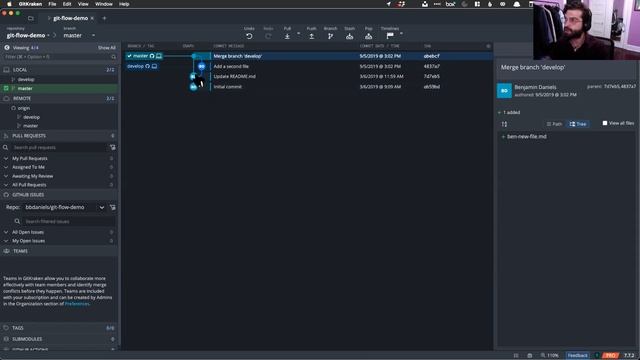
Task: Open the TAGS section header
Action: pyautogui.click(x=60, y=328)
